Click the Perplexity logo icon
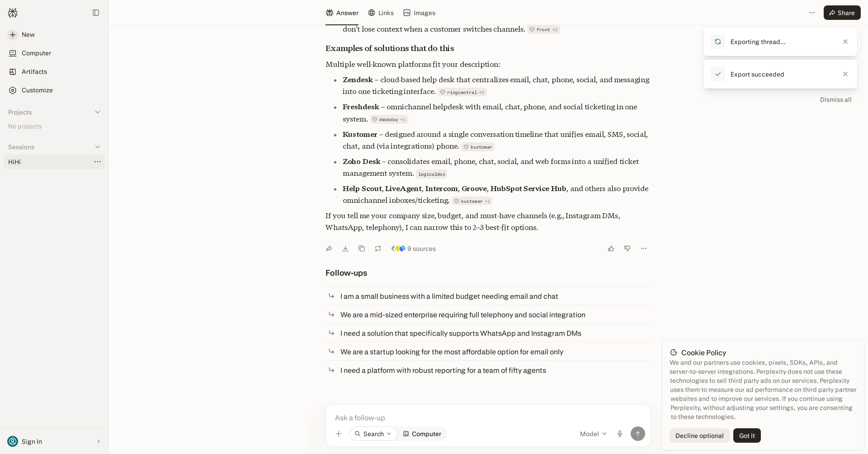Screen dimensions: 868x454 point(13,13)
